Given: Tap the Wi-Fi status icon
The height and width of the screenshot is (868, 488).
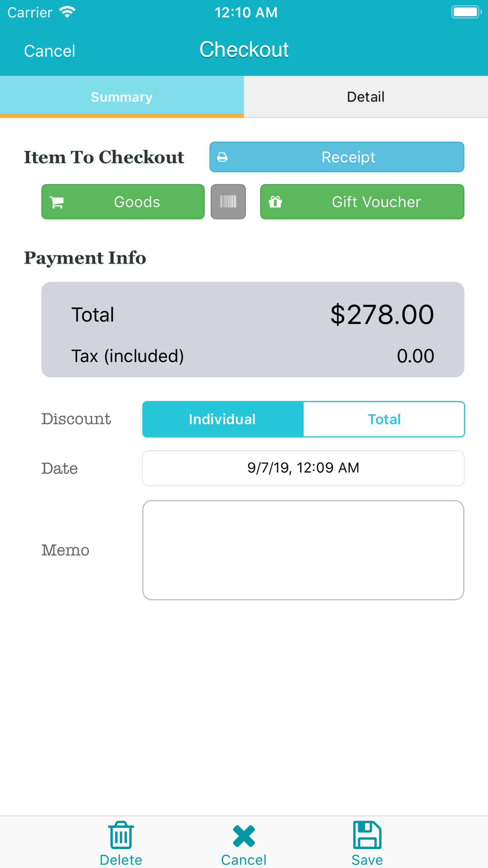Looking at the screenshot, I should [x=67, y=12].
